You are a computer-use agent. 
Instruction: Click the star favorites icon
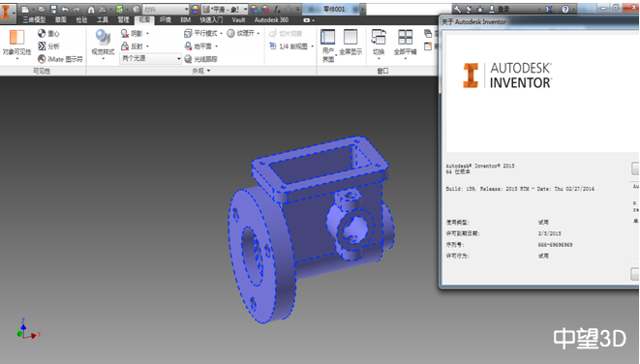(480, 9)
